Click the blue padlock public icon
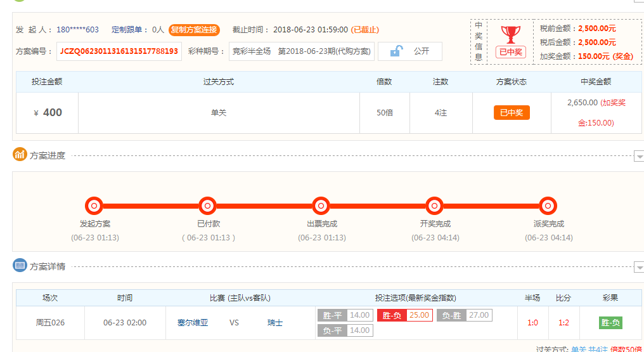The image size is (644, 352). click(x=396, y=51)
